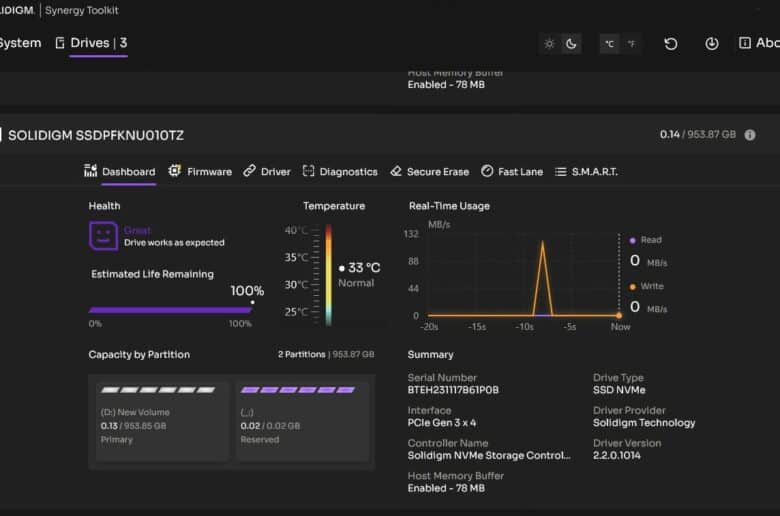Click the white usage bar of D: partition

tap(158, 390)
